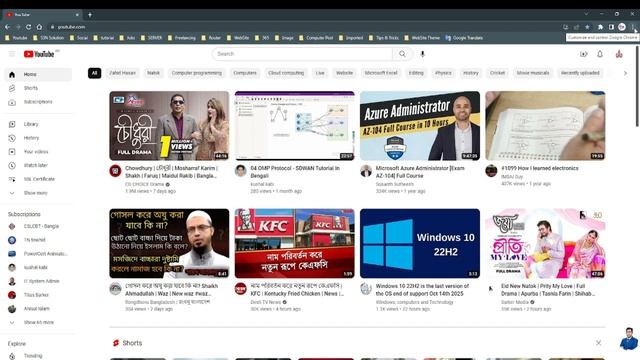Open the notifications bell
This screenshot has height=360, width=640.
click(x=600, y=54)
